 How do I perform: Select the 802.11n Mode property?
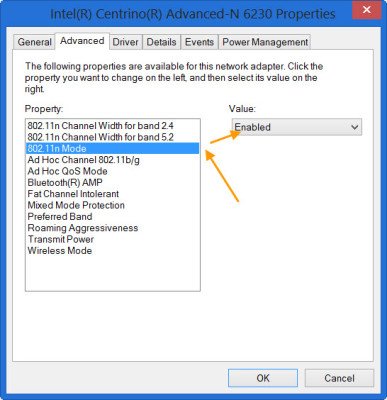click(113, 148)
